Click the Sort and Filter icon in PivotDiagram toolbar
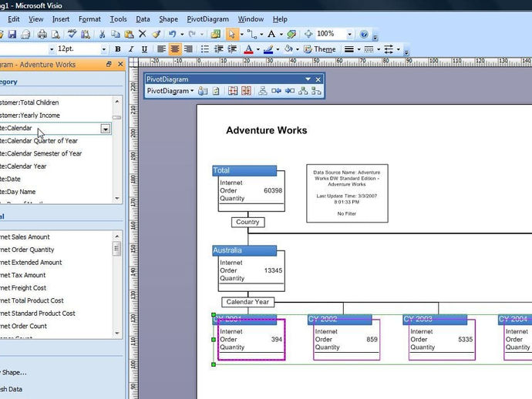Screen dimensions: 532x399 [x=233, y=91]
